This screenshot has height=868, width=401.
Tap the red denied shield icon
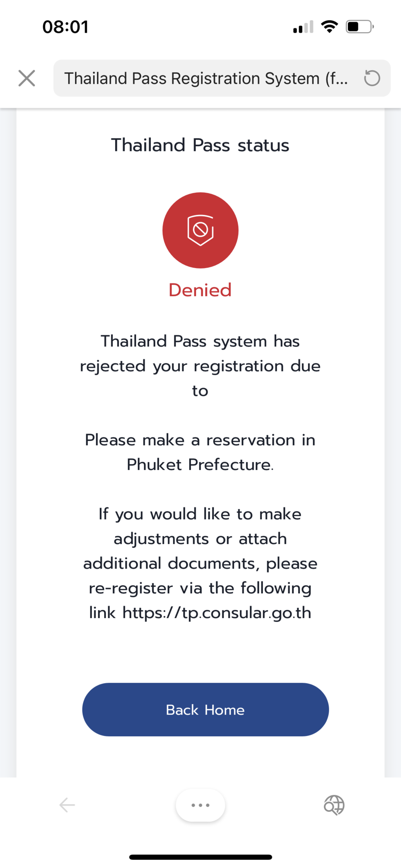point(200,230)
